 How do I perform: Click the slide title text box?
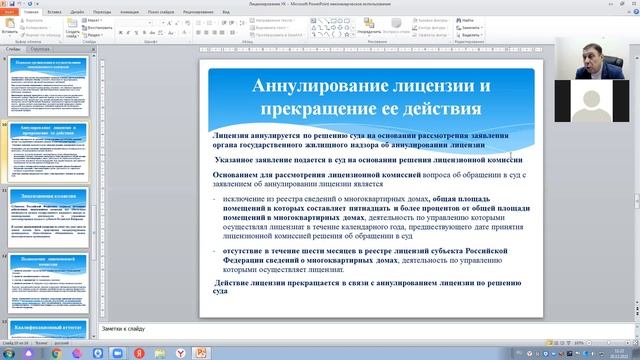click(371, 97)
